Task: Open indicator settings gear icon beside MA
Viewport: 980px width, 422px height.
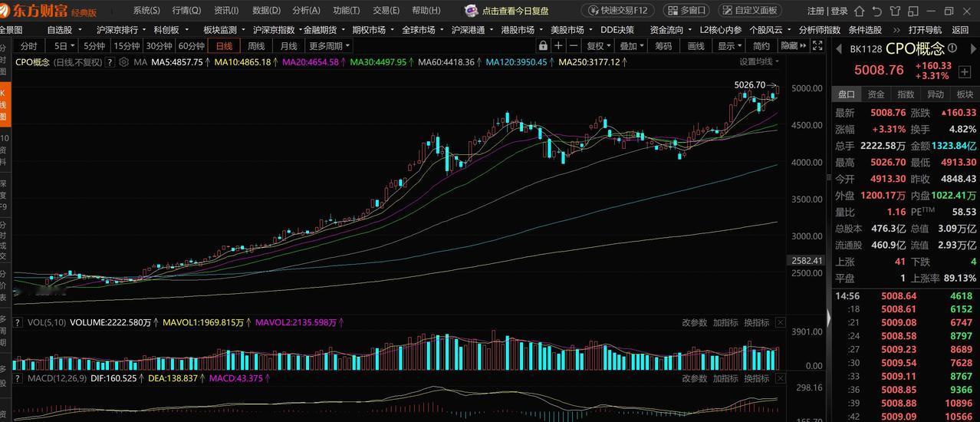Action: [x=123, y=62]
